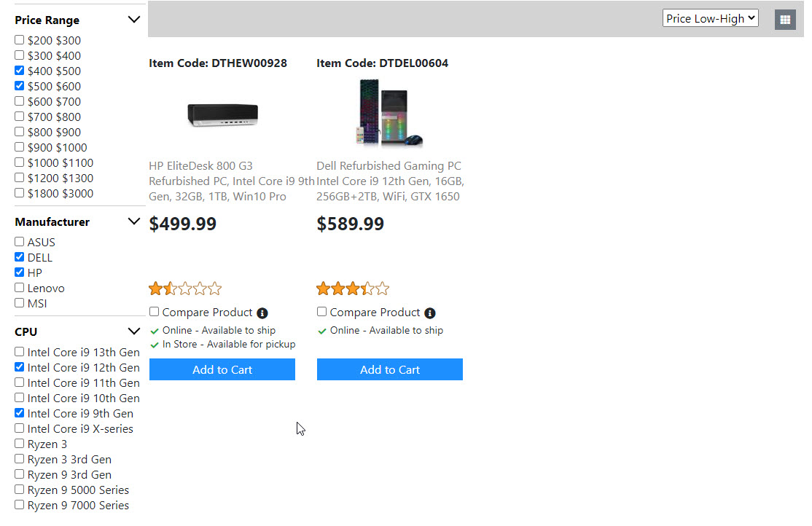Click the grid view icon
The image size is (812, 526).
coord(784,20)
